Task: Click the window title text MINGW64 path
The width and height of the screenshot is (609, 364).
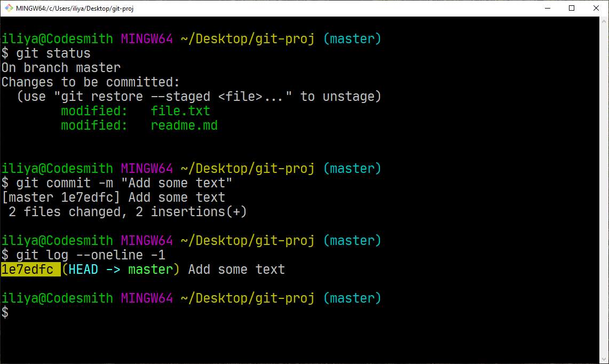Action: 75,8
